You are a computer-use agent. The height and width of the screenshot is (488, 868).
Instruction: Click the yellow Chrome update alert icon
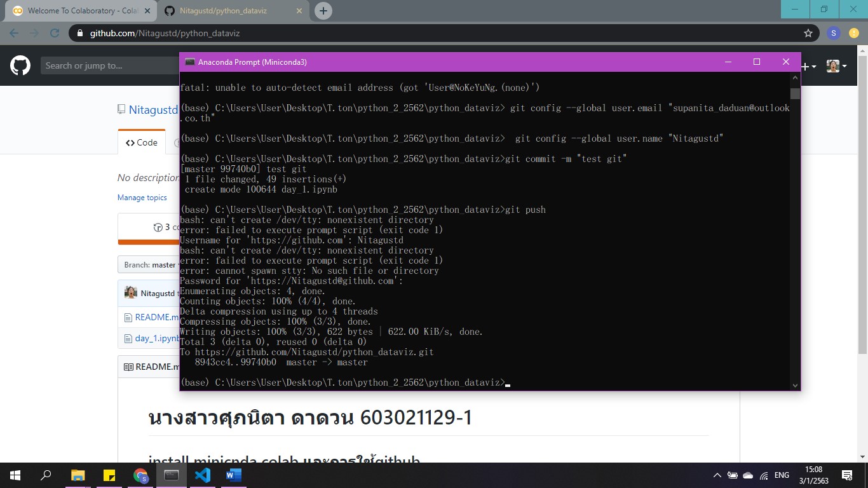pyautogui.click(x=854, y=33)
